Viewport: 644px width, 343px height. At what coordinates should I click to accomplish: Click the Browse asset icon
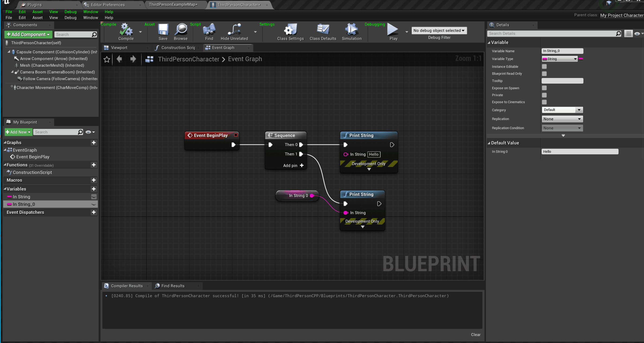[181, 32]
